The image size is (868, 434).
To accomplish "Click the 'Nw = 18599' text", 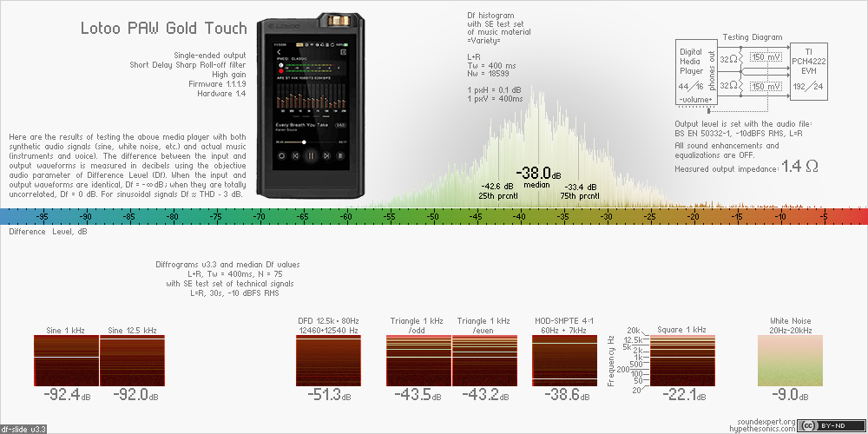I will (489, 73).
